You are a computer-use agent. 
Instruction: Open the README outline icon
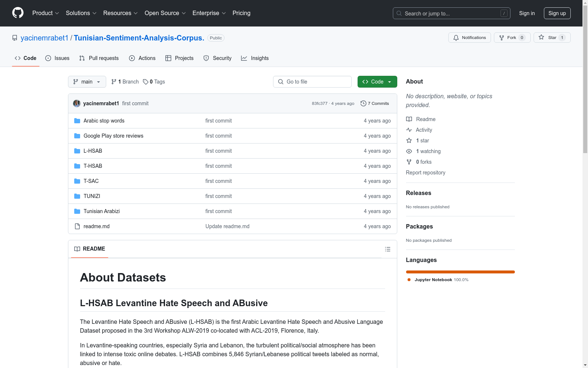click(387, 249)
